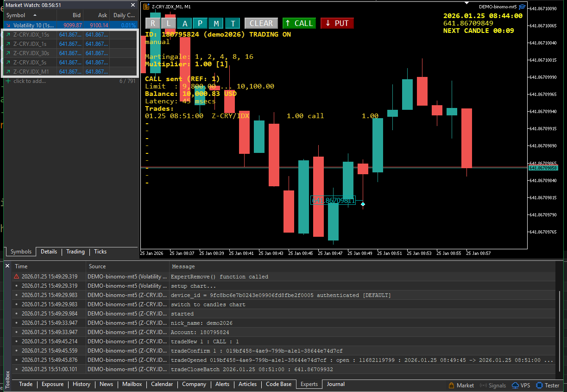Open the History tab in the Toolbox

82,384
